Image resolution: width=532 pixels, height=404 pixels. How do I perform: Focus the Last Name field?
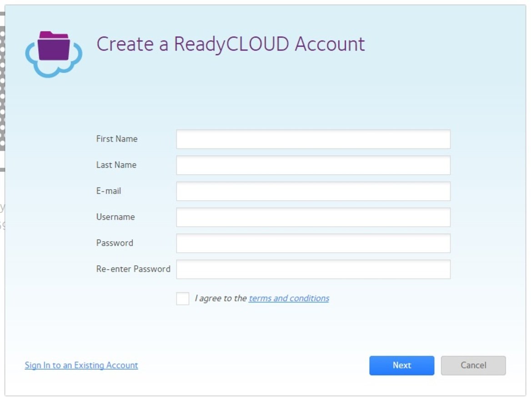click(x=313, y=165)
